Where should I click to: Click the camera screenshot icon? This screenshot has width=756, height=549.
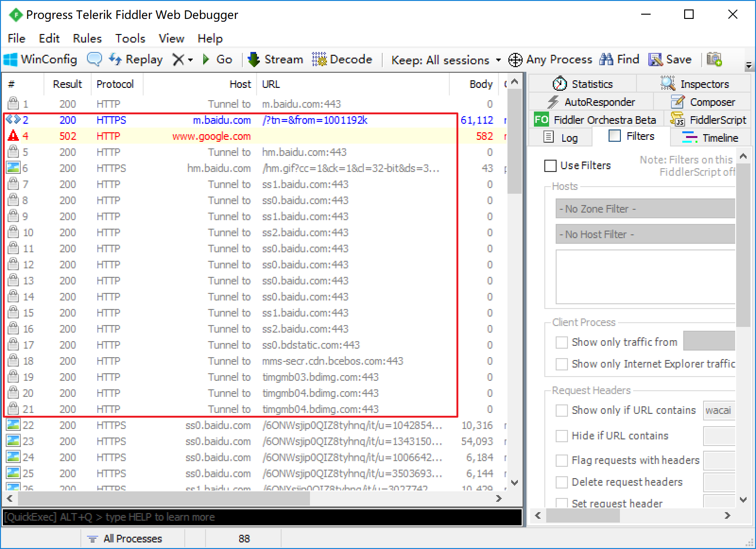[x=714, y=60]
